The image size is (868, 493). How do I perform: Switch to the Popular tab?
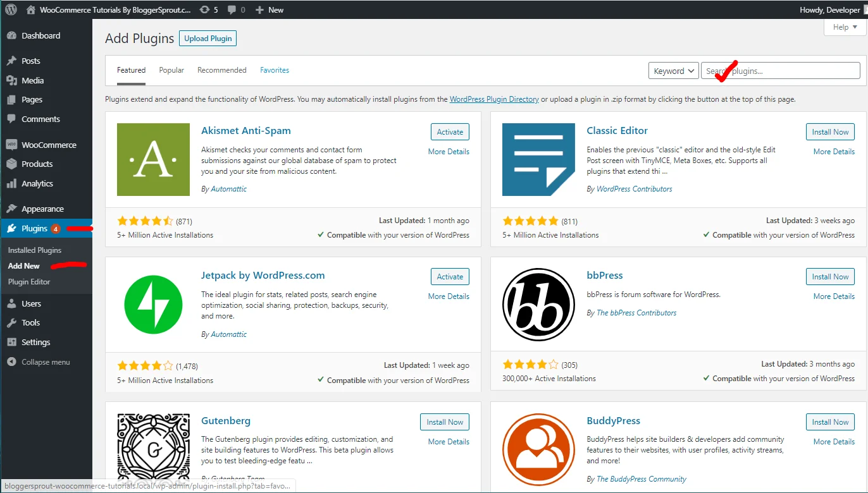tap(171, 70)
